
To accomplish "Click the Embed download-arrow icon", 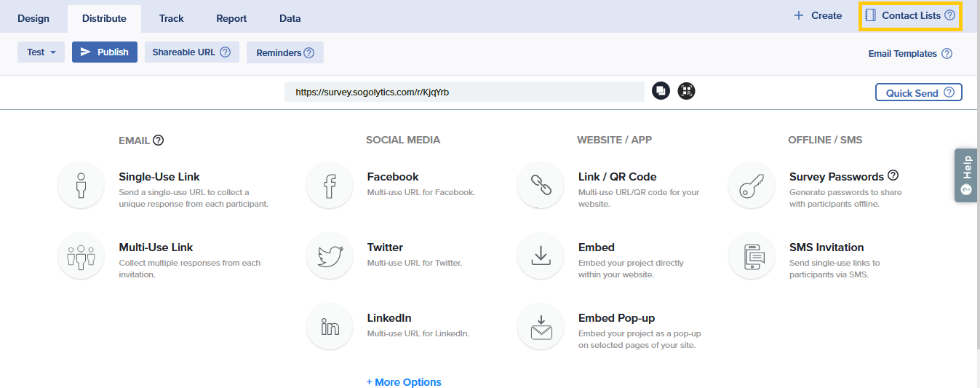I will pos(541,256).
